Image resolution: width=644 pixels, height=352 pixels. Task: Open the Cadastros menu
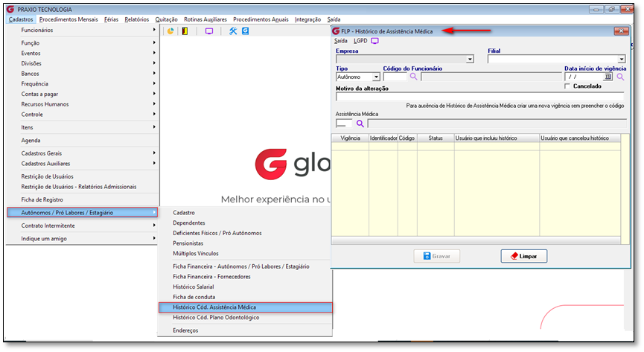coord(21,19)
